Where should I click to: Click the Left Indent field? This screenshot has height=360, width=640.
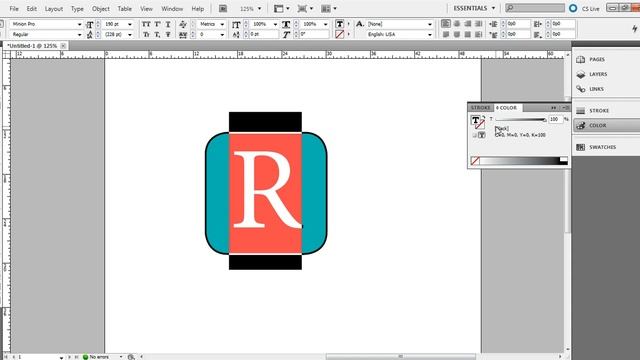518,24
